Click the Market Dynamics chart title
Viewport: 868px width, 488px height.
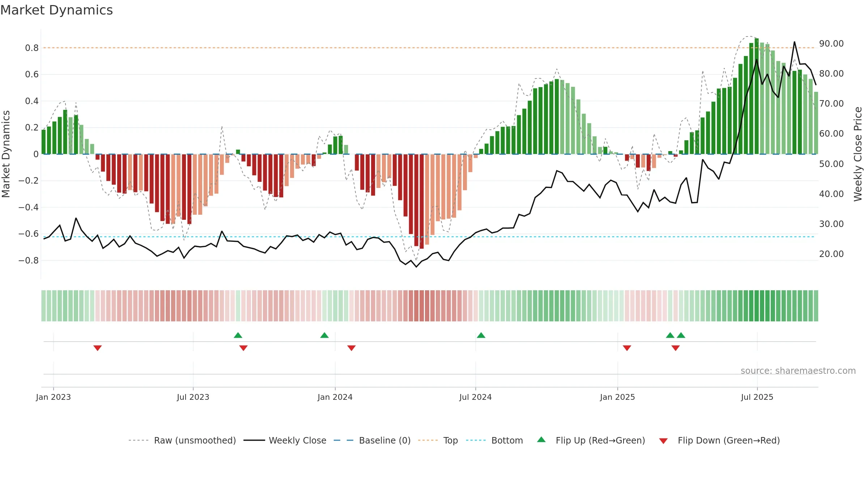click(x=56, y=10)
